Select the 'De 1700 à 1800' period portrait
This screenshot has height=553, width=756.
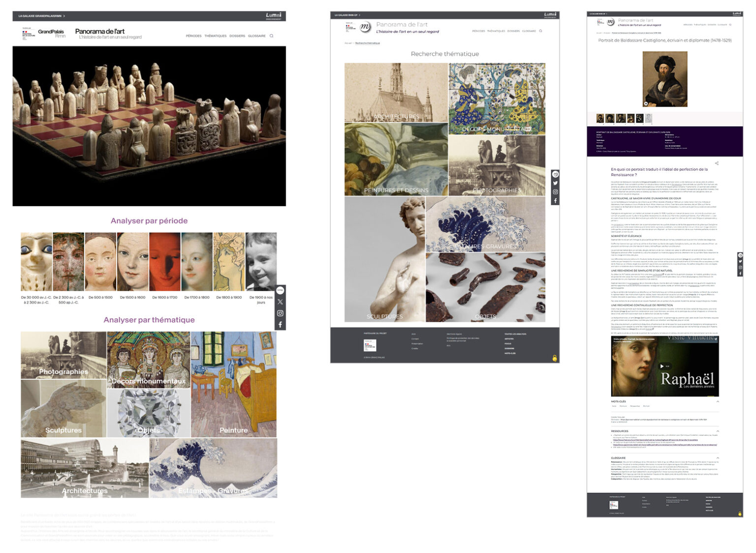click(x=197, y=262)
